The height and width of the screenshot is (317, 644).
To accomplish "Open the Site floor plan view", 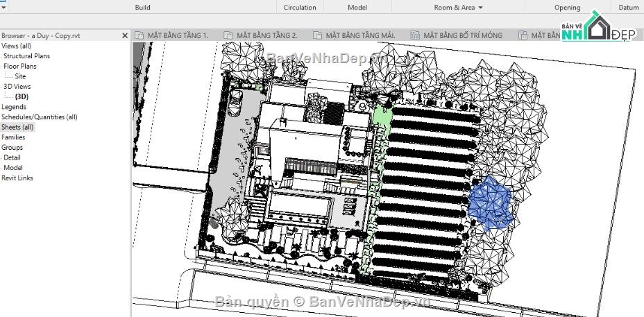I will [x=20, y=76].
